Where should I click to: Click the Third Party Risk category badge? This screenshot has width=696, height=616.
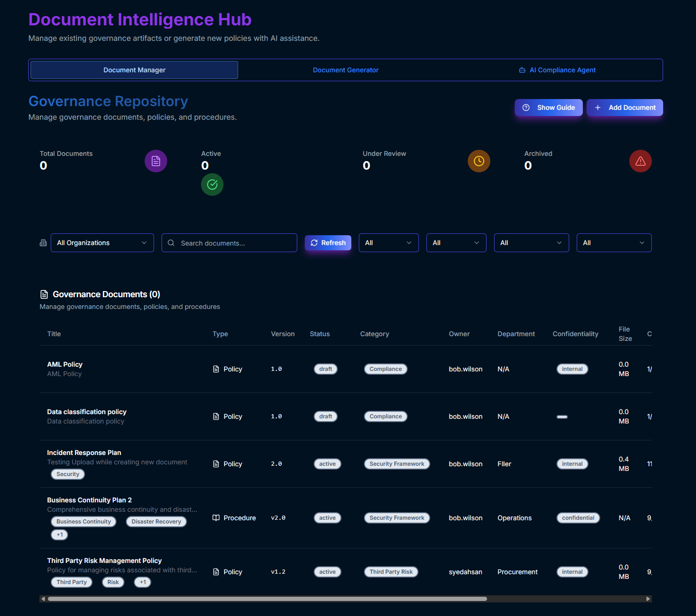[x=391, y=572]
